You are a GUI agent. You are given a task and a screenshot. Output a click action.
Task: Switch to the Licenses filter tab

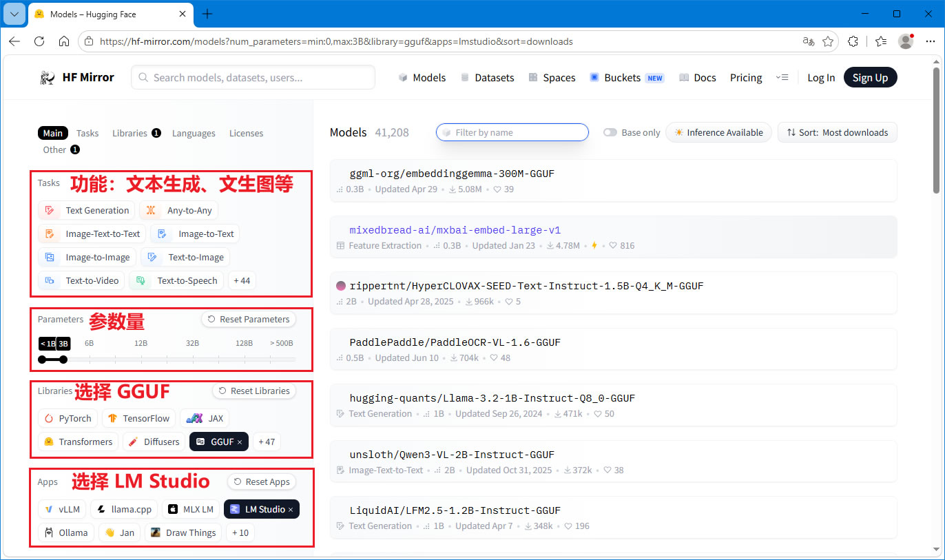click(x=246, y=134)
